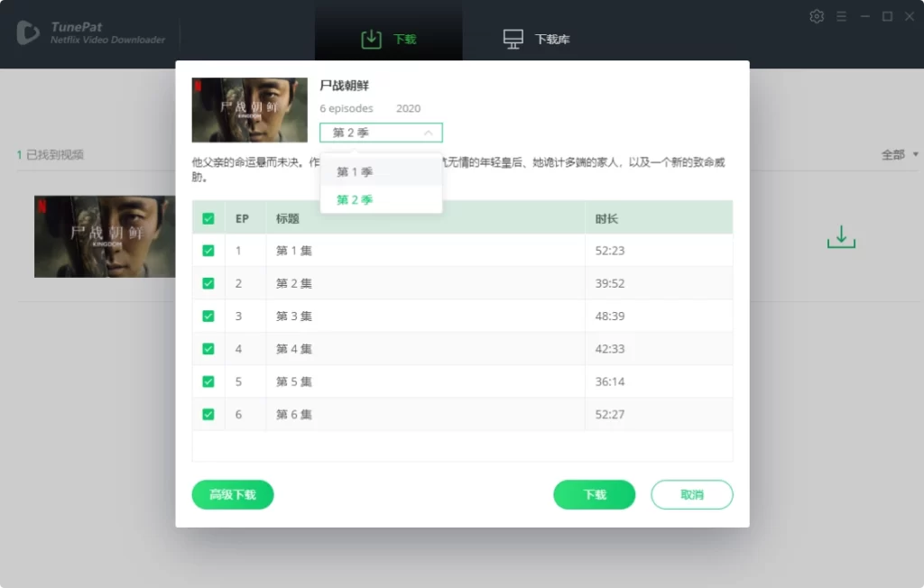Minimize the TunePat window
Screen dimensions: 924x588
(864, 16)
